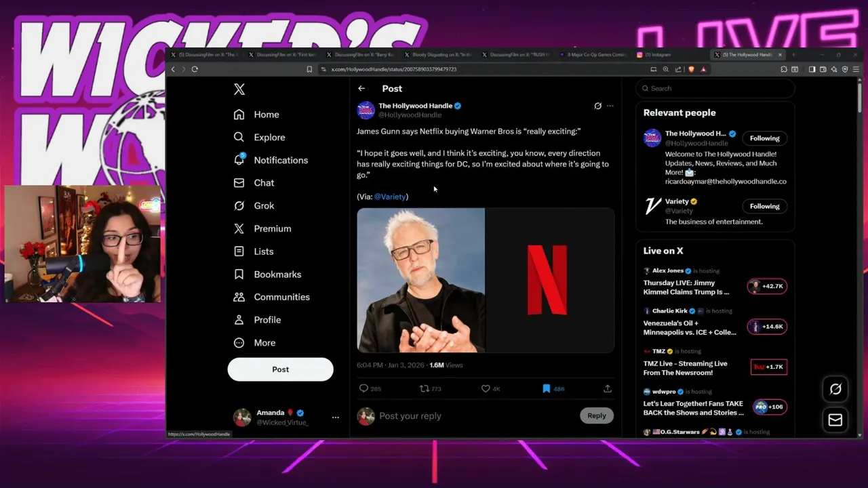Open Lists in the sidebar

[254, 251]
